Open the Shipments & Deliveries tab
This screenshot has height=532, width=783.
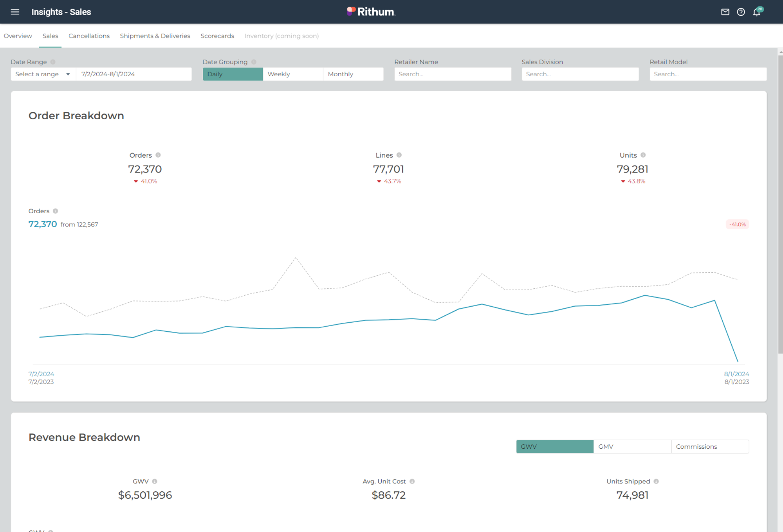tap(155, 36)
